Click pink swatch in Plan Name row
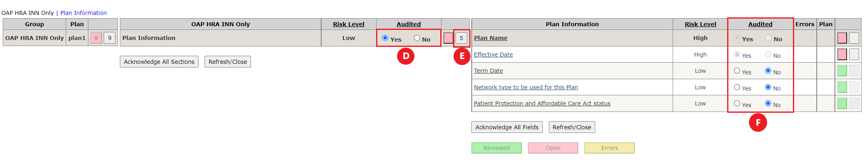 click(x=842, y=38)
